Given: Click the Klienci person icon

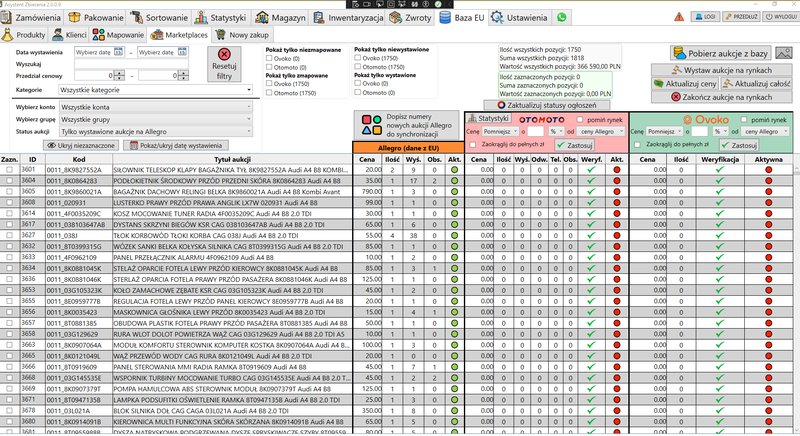Looking at the screenshot, I should click(x=58, y=35).
